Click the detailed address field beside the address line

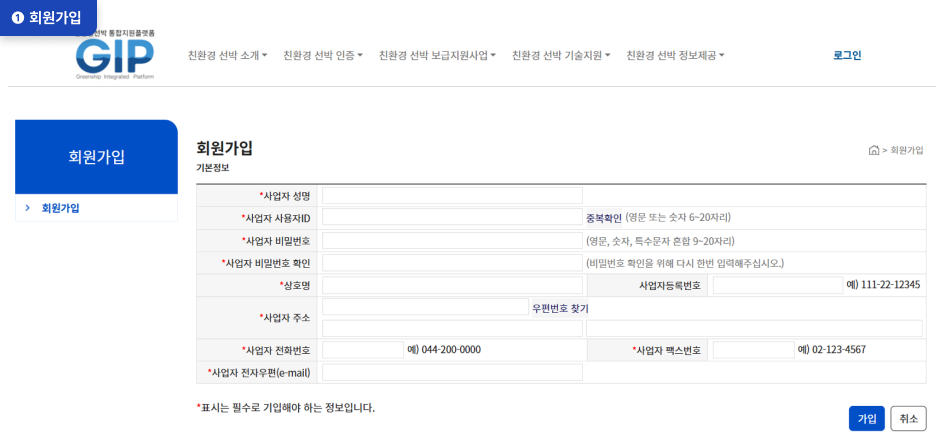(755, 328)
